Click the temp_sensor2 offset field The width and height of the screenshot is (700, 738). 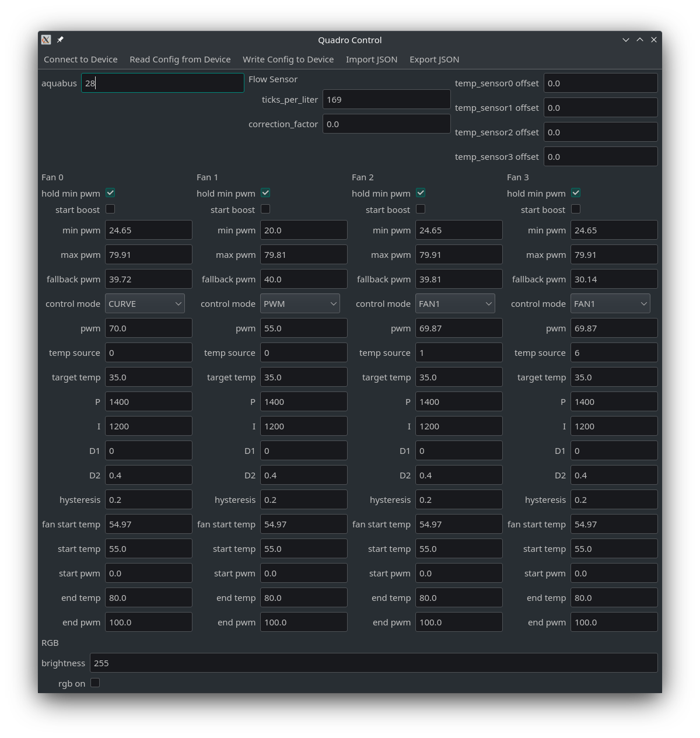(601, 132)
